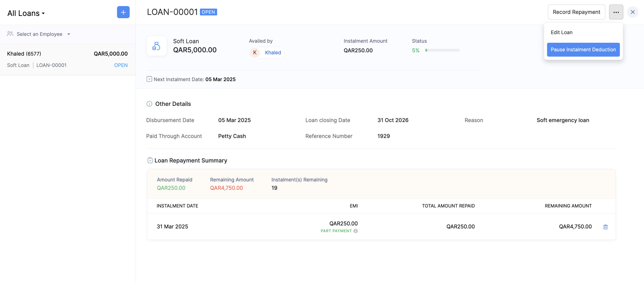Click the loan status progress bar
The image size is (644, 282).
(x=442, y=50)
